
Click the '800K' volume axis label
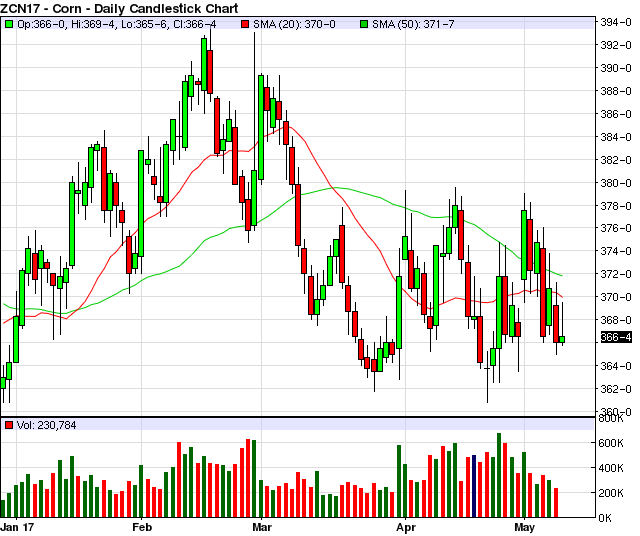(611, 418)
